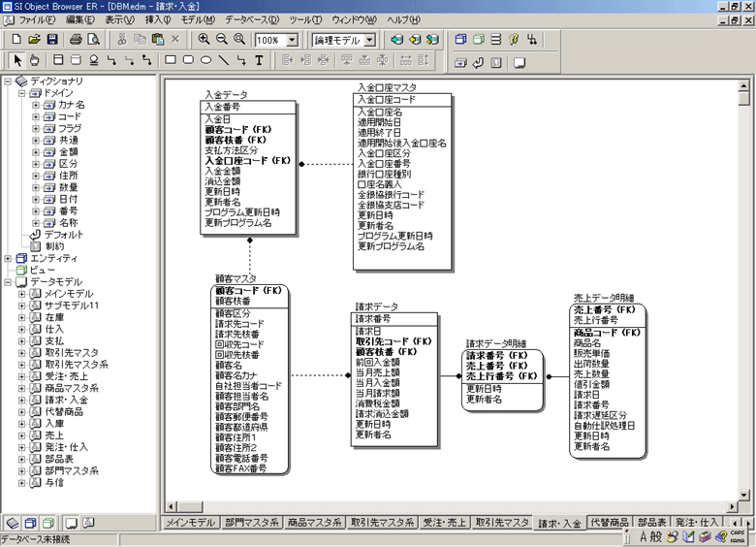756x547 pixels.
Task: Switch to the 代替商品 tab
Action: pyautogui.click(x=610, y=523)
